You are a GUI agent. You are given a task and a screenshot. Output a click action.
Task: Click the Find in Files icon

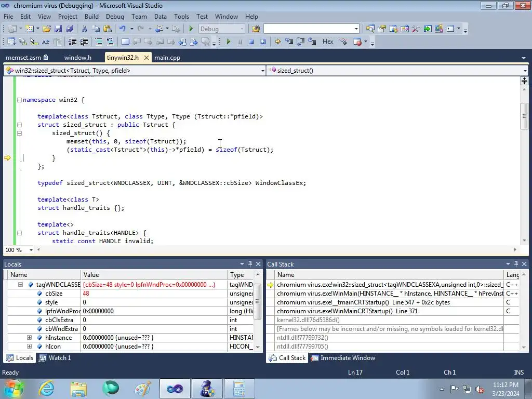pyautogui.click(x=256, y=29)
